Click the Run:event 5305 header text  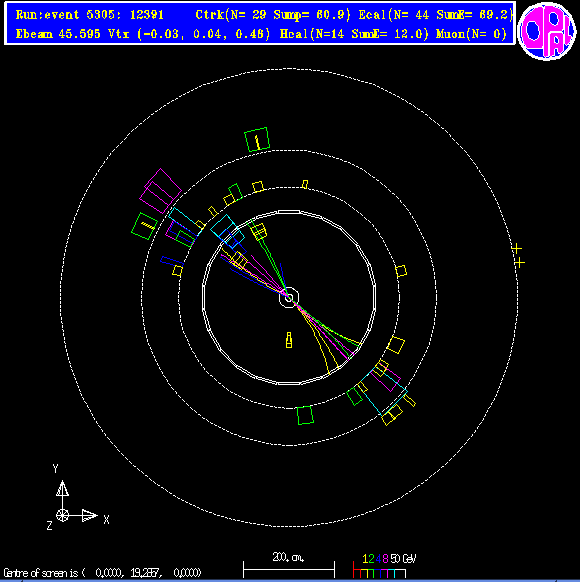pos(89,15)
